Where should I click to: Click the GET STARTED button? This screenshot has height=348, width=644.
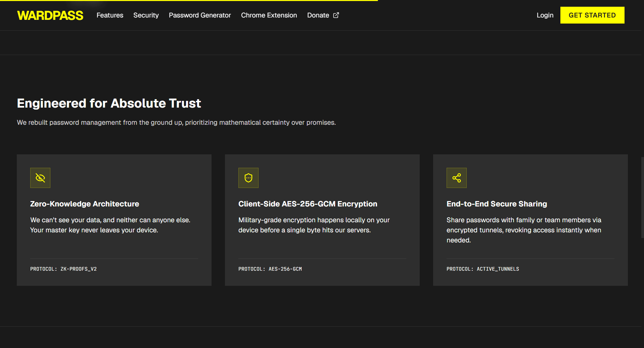(592, 15)
